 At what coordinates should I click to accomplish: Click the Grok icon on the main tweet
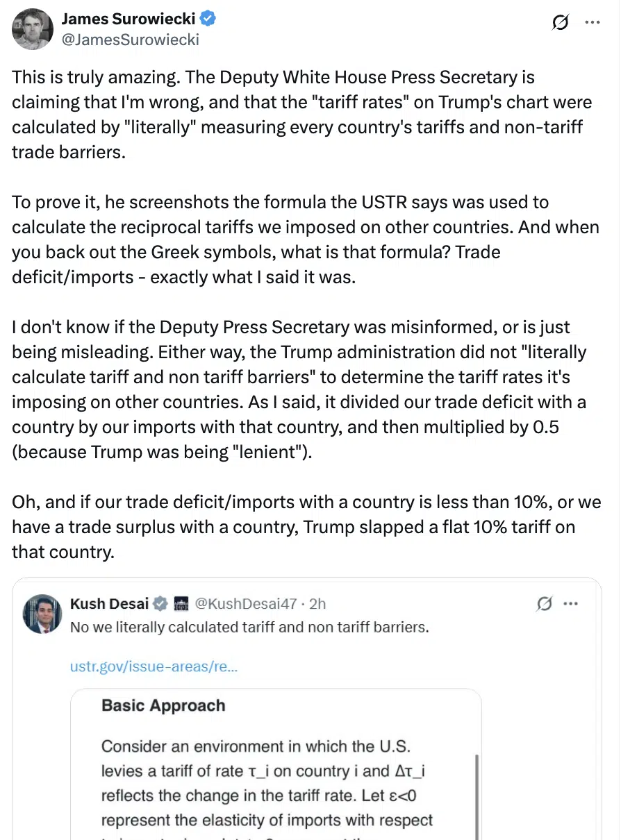pyautogui.click(x=559, y=22)
